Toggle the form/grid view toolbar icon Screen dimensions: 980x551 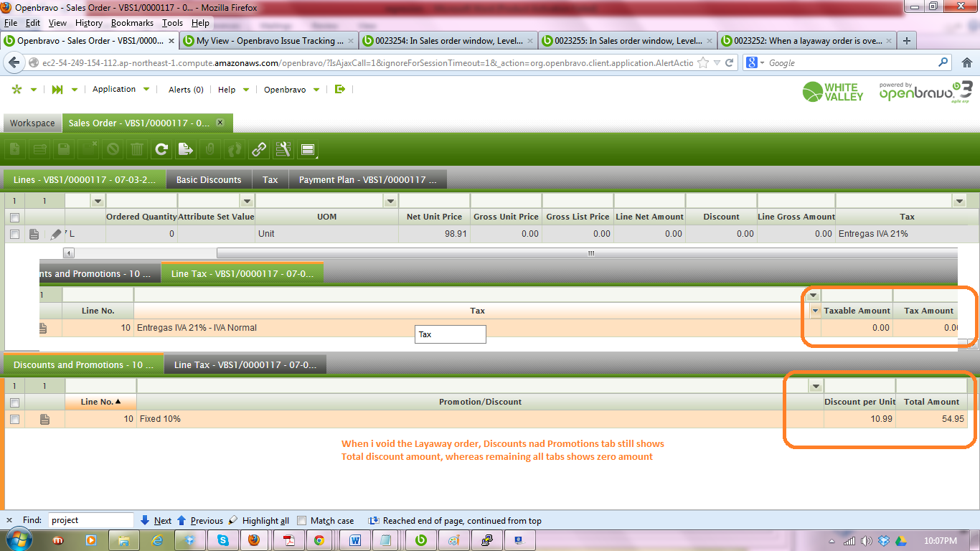pyautogui.click(x=308, y=149)
